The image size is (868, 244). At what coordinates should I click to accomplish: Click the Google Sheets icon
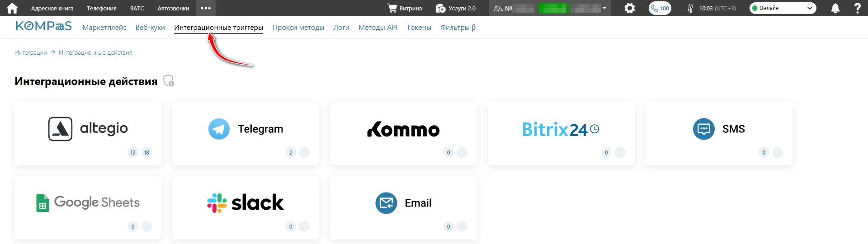point(42,203)
